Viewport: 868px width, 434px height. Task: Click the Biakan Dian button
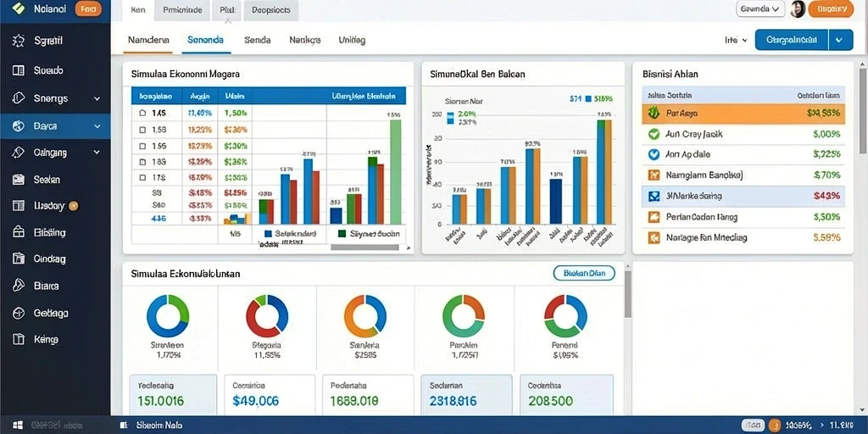click(584, 273)
